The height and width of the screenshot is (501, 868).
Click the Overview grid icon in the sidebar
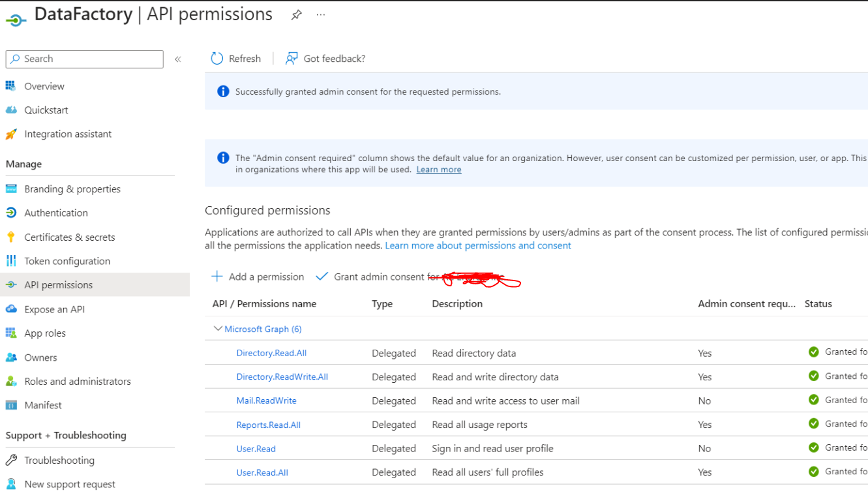[11, 86]
